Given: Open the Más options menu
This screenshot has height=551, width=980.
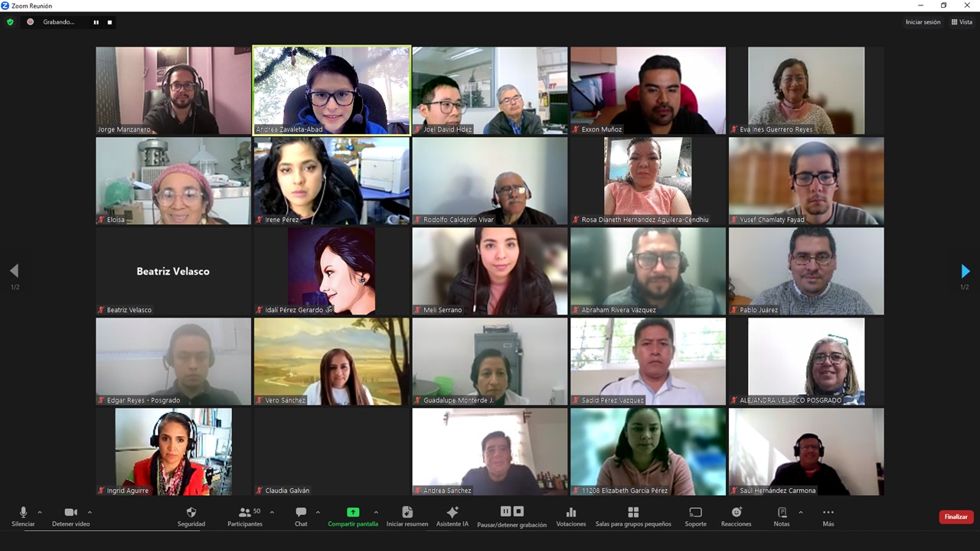Looking at the screenshot, I should [828, 513].
